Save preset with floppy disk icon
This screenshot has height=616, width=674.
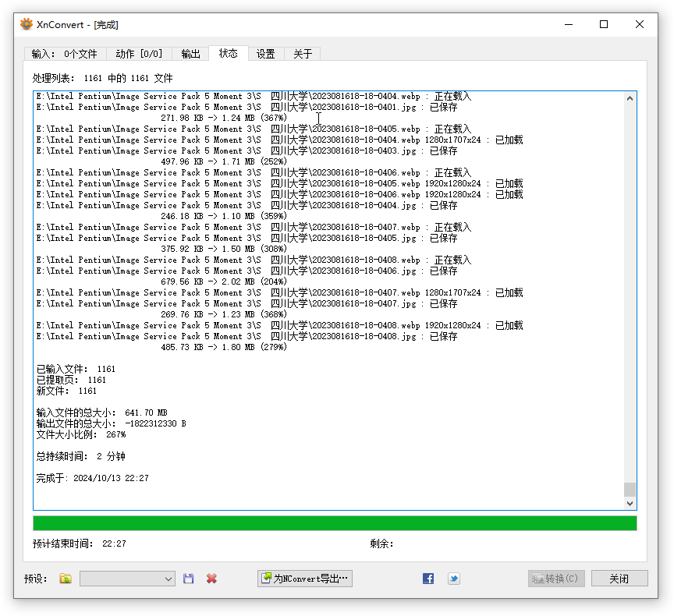[188, 579]
